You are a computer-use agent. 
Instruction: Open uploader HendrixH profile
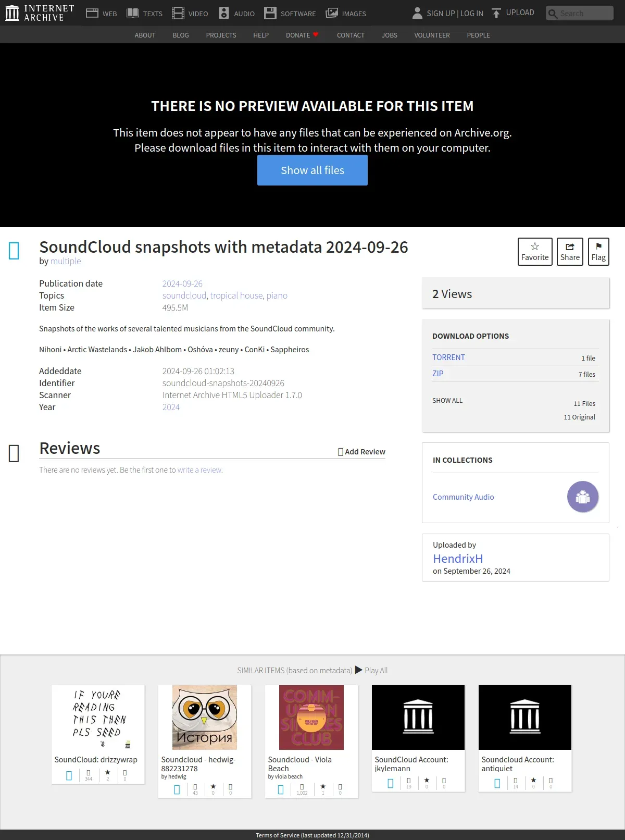[x=458, y=558]
